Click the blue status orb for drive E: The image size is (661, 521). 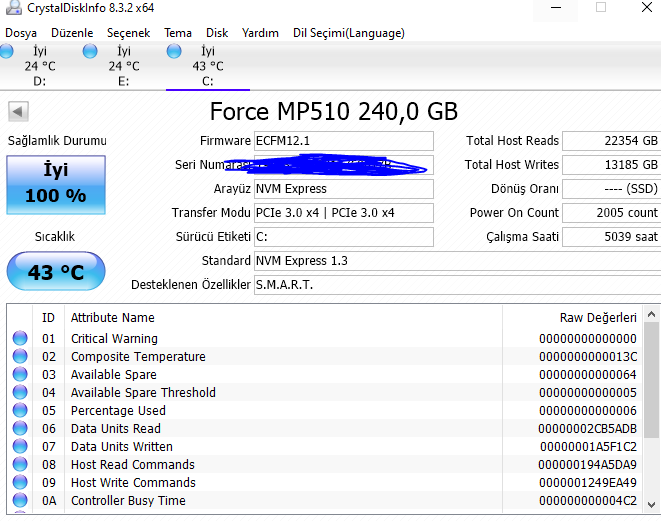click(x=90, y=51)
